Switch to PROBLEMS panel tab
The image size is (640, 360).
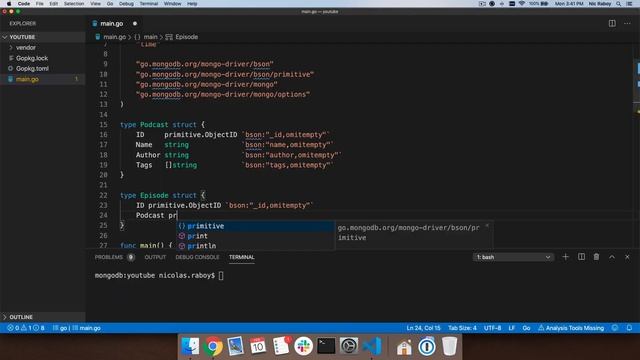tap(114, 257)
